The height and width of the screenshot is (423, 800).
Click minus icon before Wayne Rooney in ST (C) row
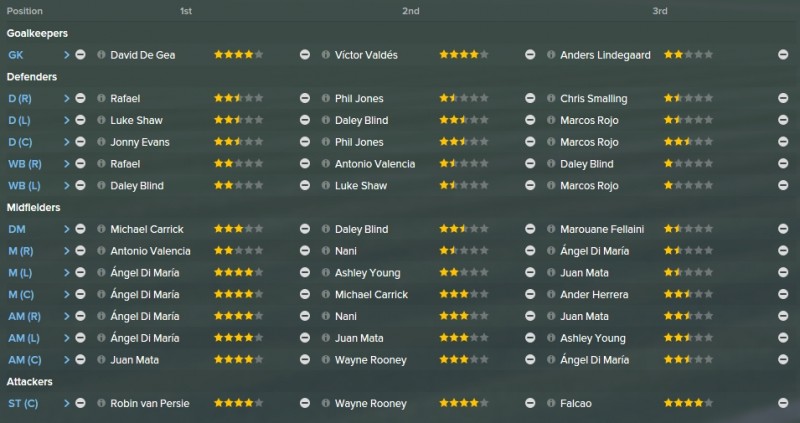pos(305,403)
